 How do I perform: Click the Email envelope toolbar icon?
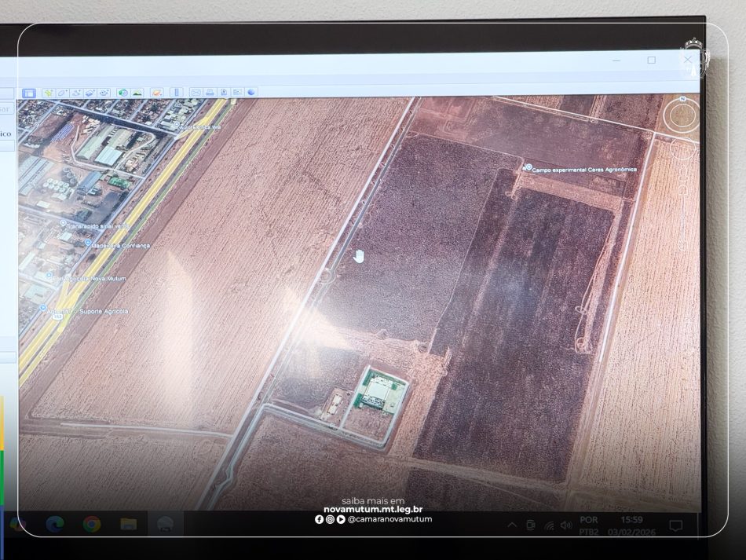196,93
